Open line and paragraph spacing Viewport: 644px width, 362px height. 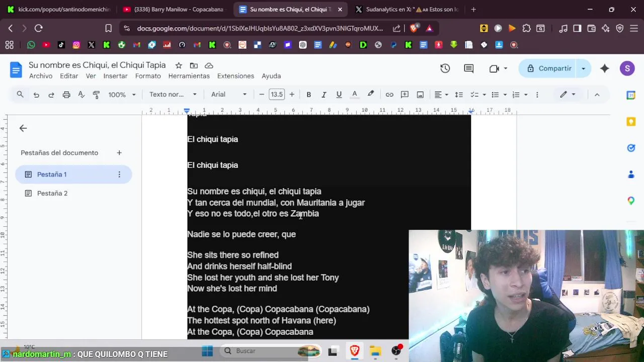459,95
